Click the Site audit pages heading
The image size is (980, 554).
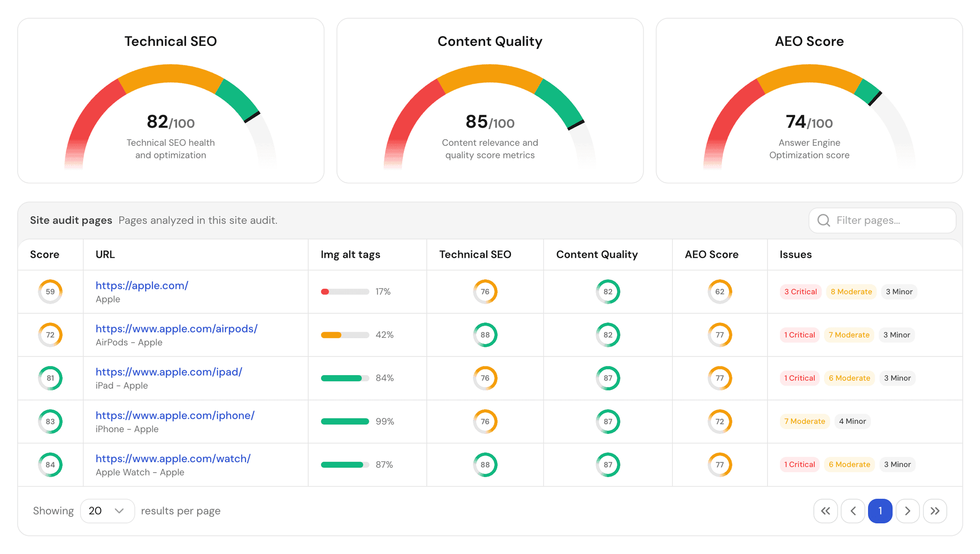[x=71, y=220]
